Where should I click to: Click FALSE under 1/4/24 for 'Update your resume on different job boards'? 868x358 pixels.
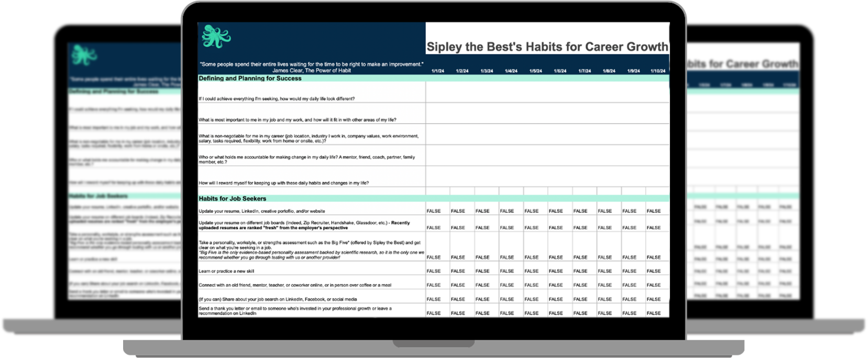point(507,227)
